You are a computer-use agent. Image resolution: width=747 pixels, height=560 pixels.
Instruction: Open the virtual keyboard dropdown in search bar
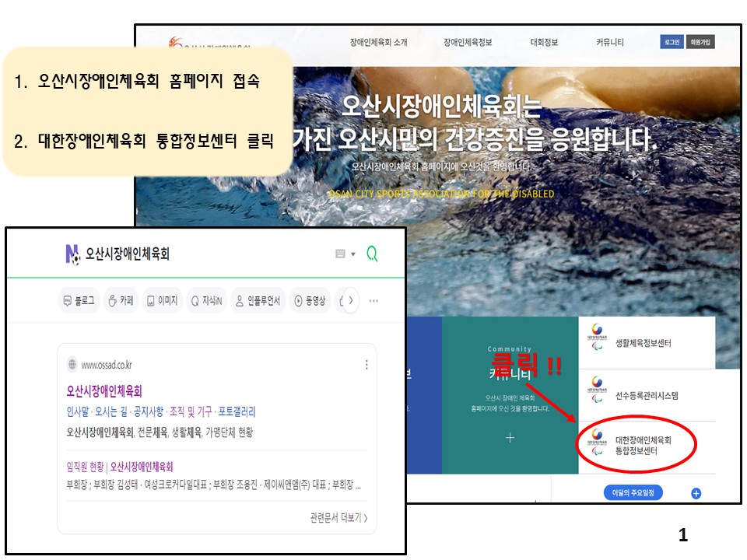tap(344, 254)
